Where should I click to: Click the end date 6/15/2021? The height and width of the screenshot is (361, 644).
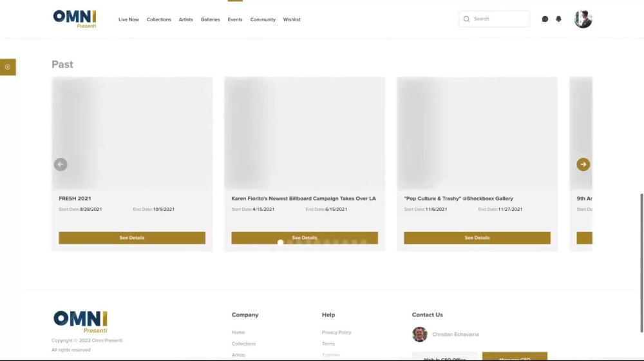pos(336,210)
